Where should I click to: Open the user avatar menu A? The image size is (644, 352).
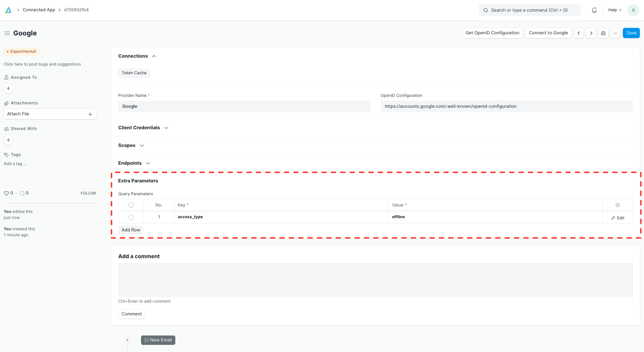tap(633, 10)
